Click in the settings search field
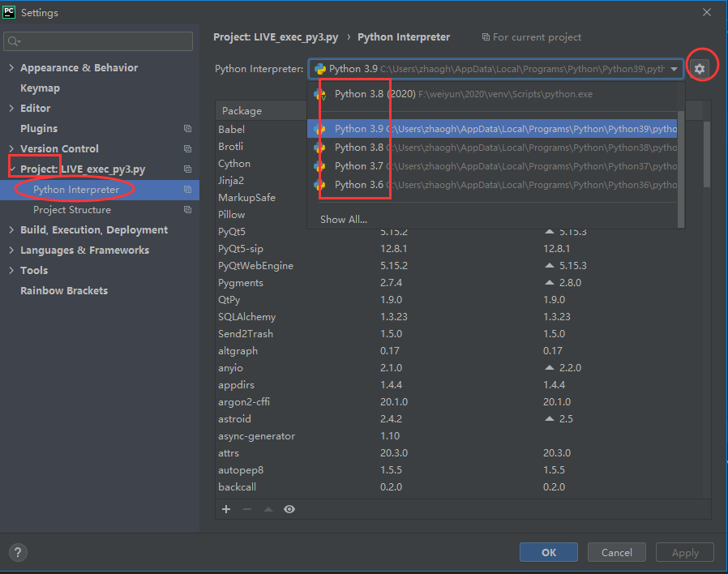This screenshot has height=574, width=728. pyautogui.click(x=98, y=41)
